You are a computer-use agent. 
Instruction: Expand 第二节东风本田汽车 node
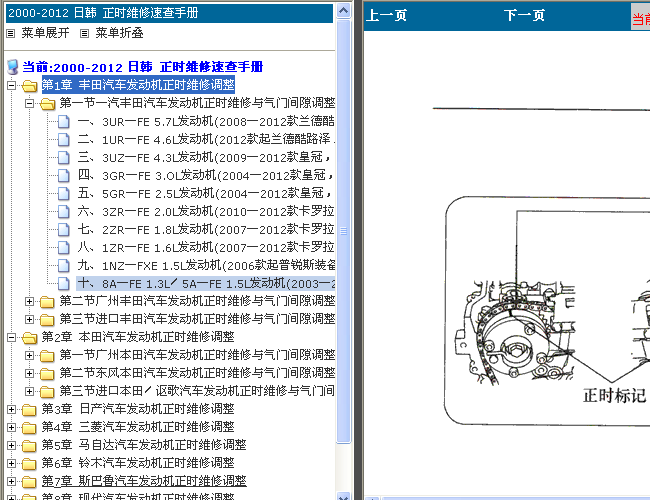pos(29,373)
